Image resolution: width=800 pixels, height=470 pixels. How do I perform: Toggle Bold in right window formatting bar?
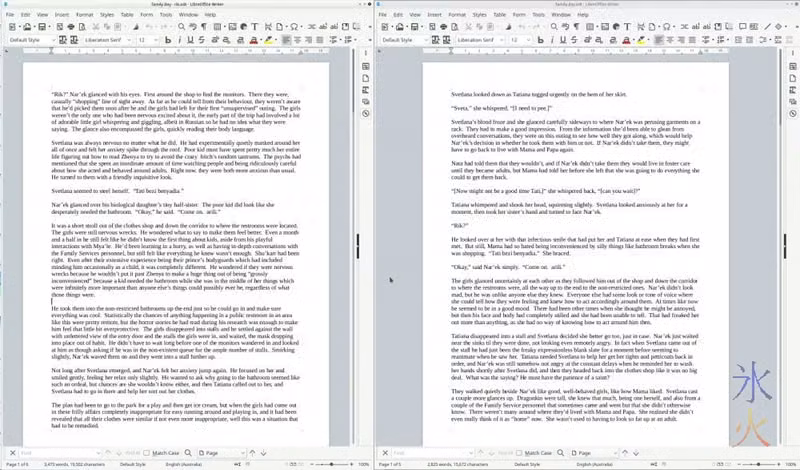click(540, 40)
